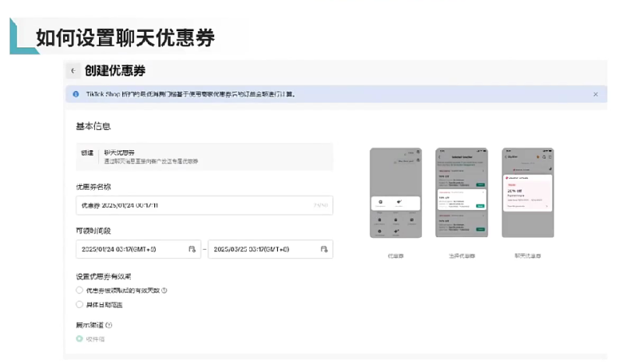Click the 创建优惠券 page heading
Image resolution: width=623 pixels, height=364 pixels.
[x=114, y=71]
